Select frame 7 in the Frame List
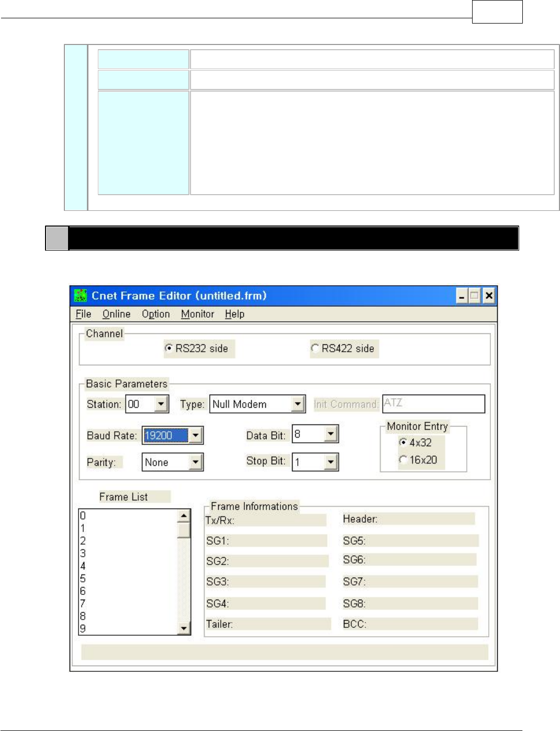This screenshot has height=731, width=560. [x=83, y=604]
